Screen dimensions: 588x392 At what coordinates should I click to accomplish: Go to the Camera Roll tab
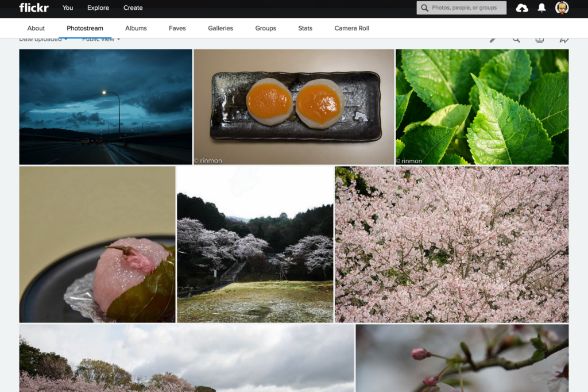(351, 28)
